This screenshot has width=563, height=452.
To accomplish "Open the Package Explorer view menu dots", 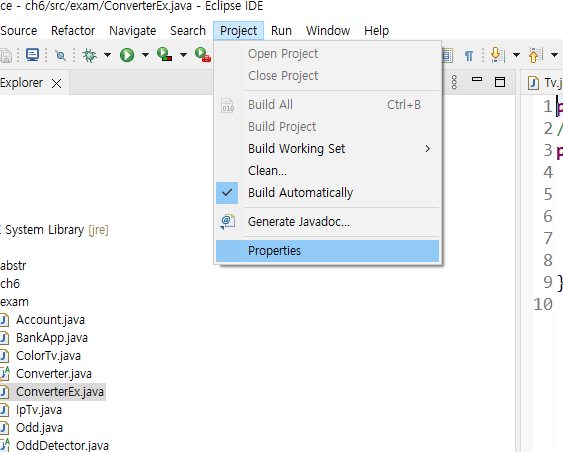I will click(454, 82).
